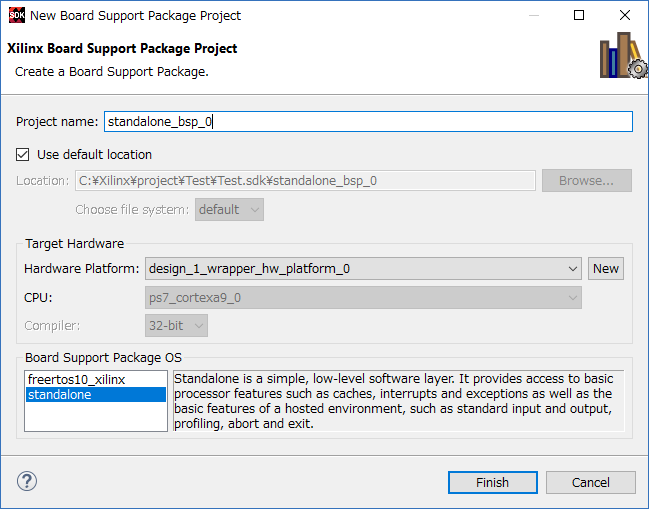Click the Location path text field
This screenshot has height=509, width=649.
coord(305,180)
